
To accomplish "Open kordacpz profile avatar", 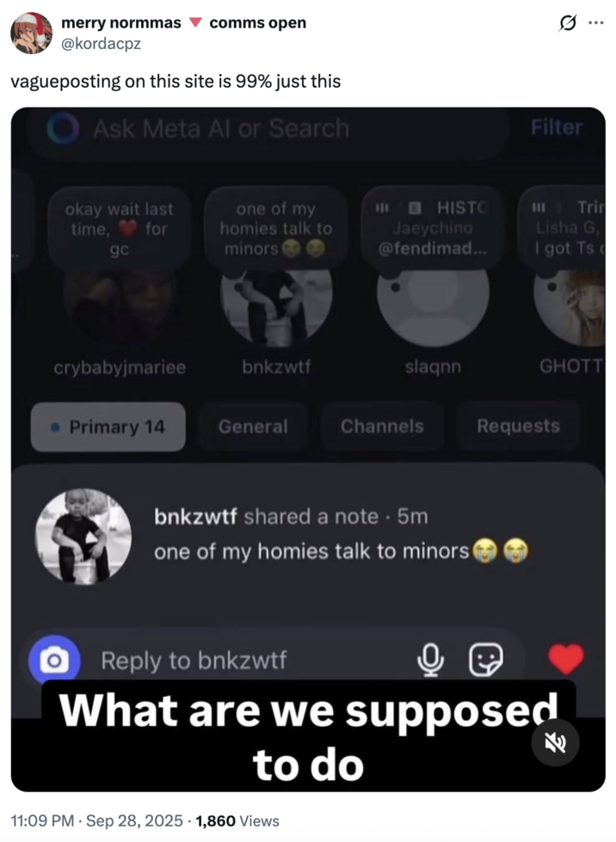I will click(32, 33).
